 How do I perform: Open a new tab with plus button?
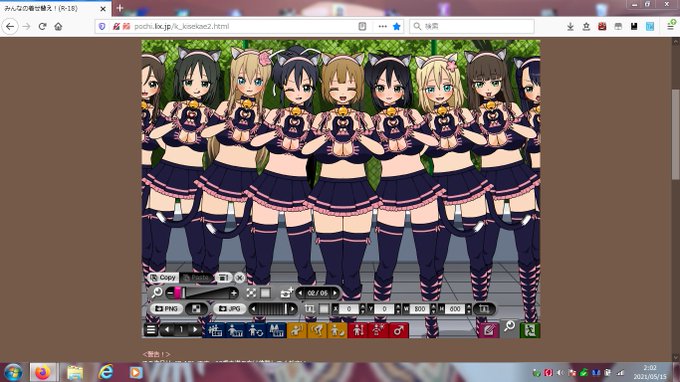click(120, 8)
